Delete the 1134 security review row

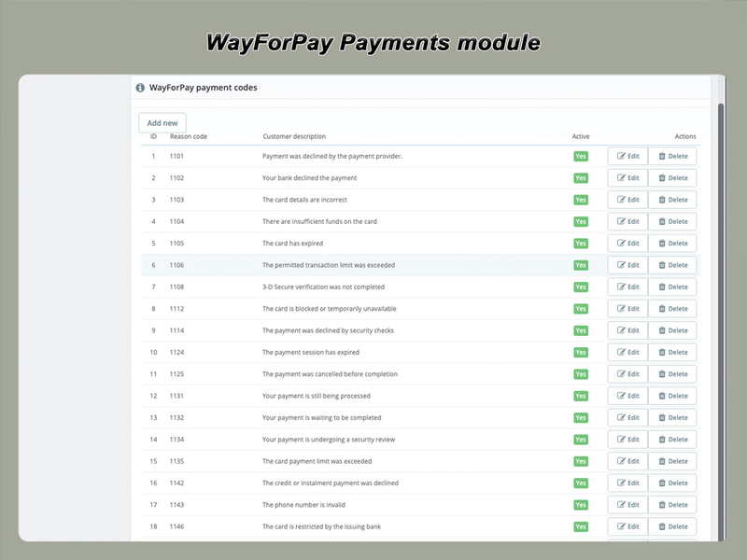672,440
